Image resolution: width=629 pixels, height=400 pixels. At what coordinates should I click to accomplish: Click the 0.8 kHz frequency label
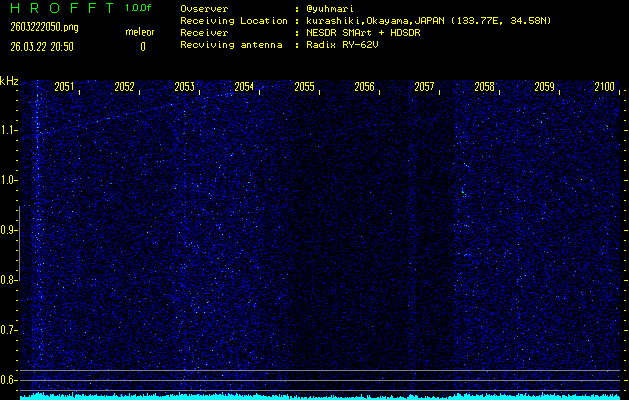[7, 280]
